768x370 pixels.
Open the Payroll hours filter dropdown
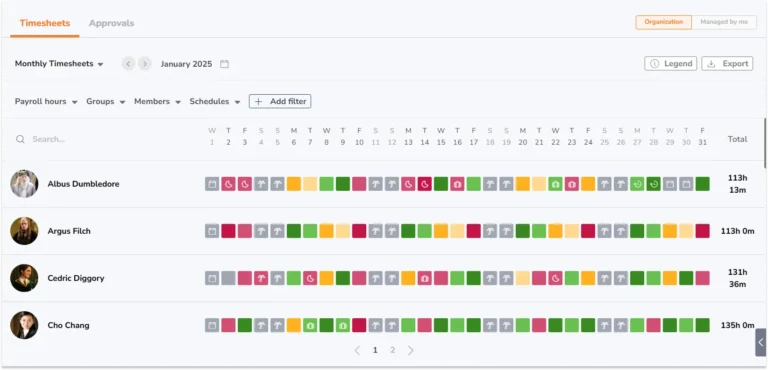pos(46,101)
